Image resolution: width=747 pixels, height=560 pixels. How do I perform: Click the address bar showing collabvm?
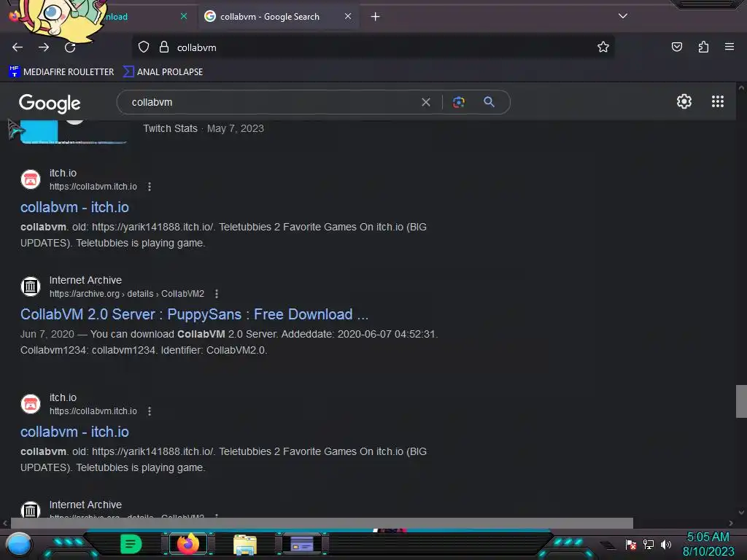tap(371, 47)
